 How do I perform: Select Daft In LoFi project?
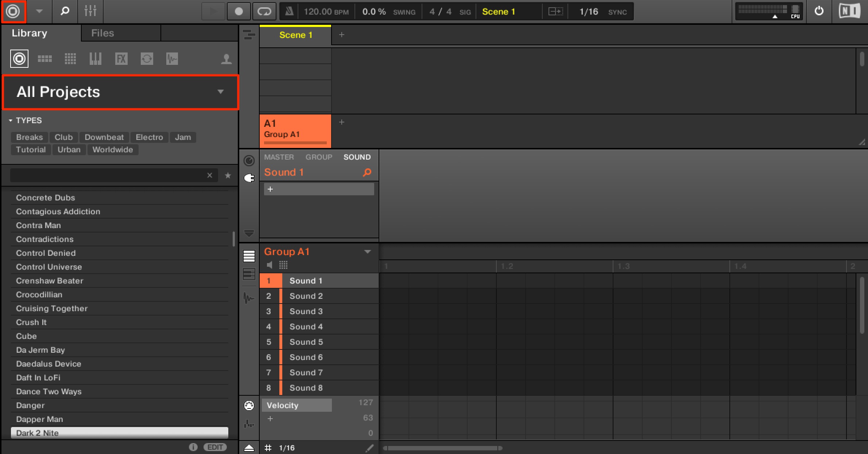point(120,378)
